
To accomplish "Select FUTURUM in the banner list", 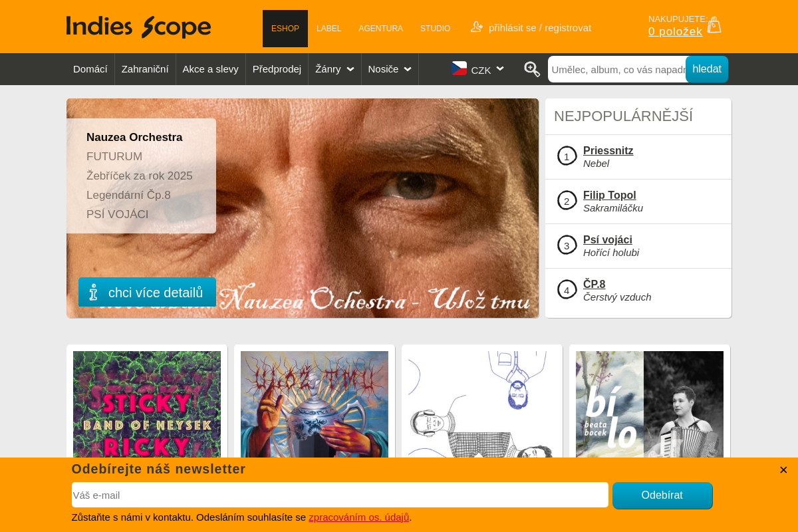I will tap(114, 156).
